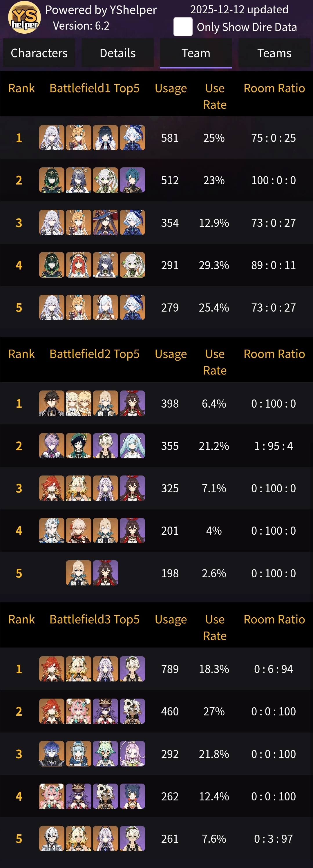
Task: Click the teal-haired character icon in Battlefield2 rank 2
Action: (132, 446)
